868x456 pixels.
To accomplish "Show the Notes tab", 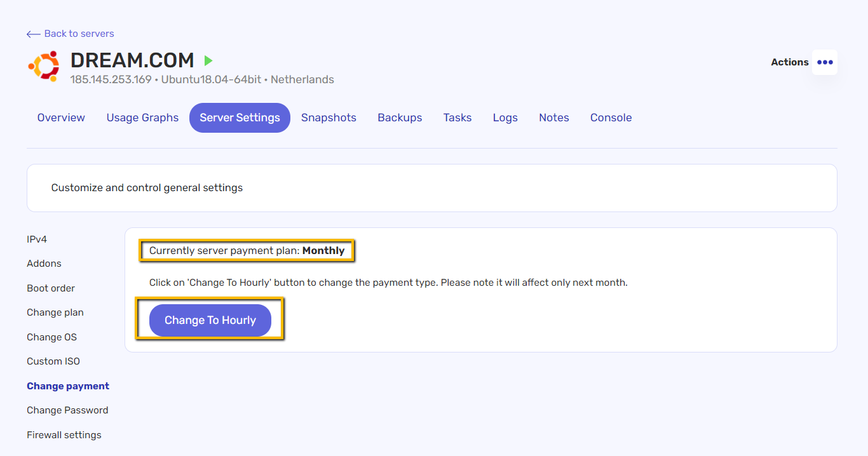I will point(554,117).
